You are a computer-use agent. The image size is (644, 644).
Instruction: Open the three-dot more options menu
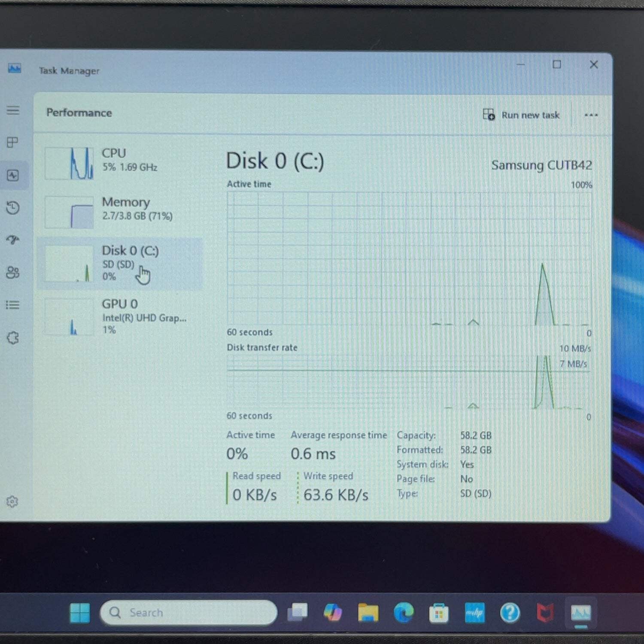[591, 115]
